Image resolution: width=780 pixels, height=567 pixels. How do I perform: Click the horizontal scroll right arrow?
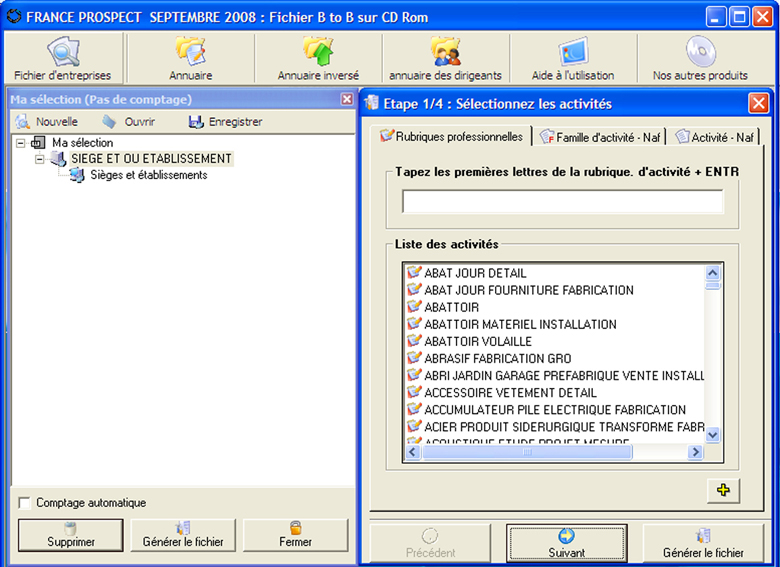(x=695, y=452)
